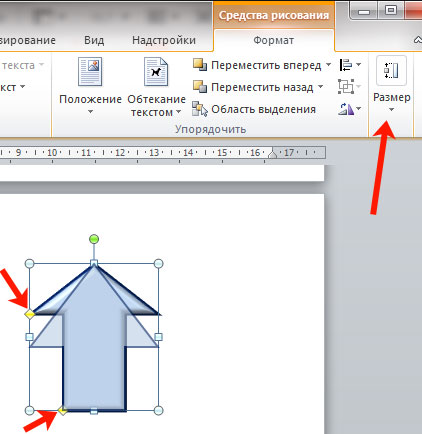Open Область выделения pane
Screen dimensions: 422x434
pyautogui.click(x=254, y=109)
